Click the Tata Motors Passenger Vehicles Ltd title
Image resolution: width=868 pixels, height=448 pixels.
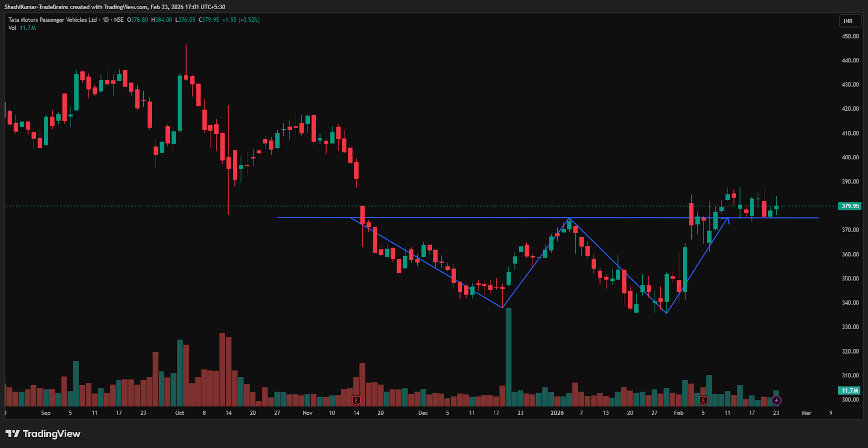coord(53,20)
